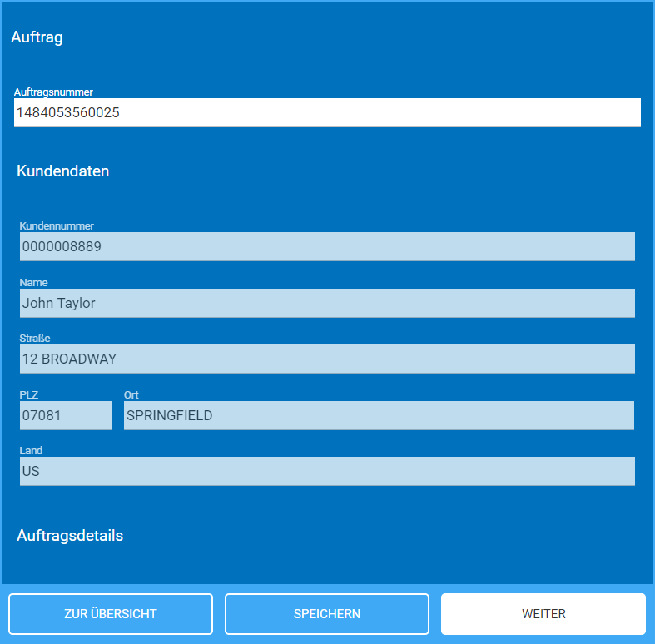Image resolution: width=655 pixels, height=644 pixels.
Task: Proceed by clicking WEITER button
Action: click(543, 614)
